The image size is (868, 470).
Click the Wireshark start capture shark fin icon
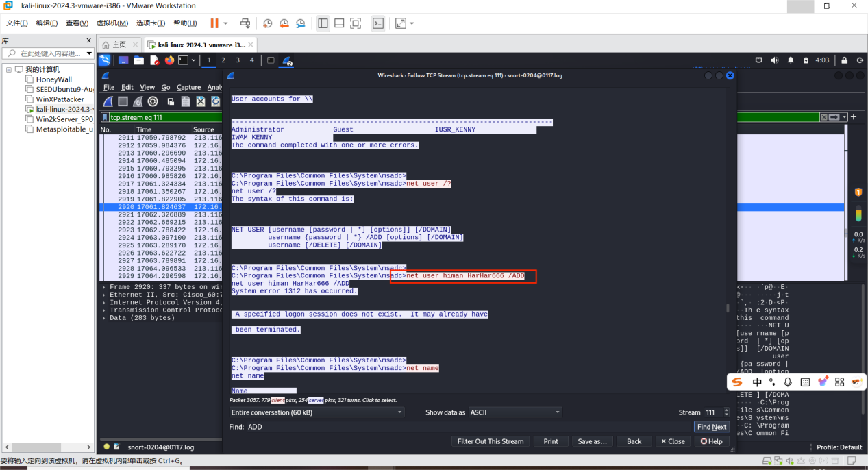[x=108, y=101]
